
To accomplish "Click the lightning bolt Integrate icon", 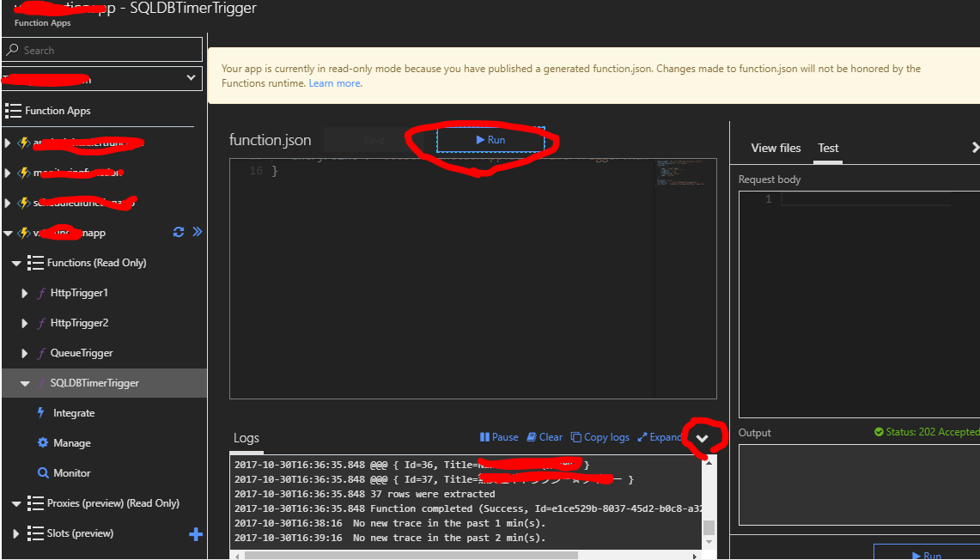I will [x=41, y=412].
